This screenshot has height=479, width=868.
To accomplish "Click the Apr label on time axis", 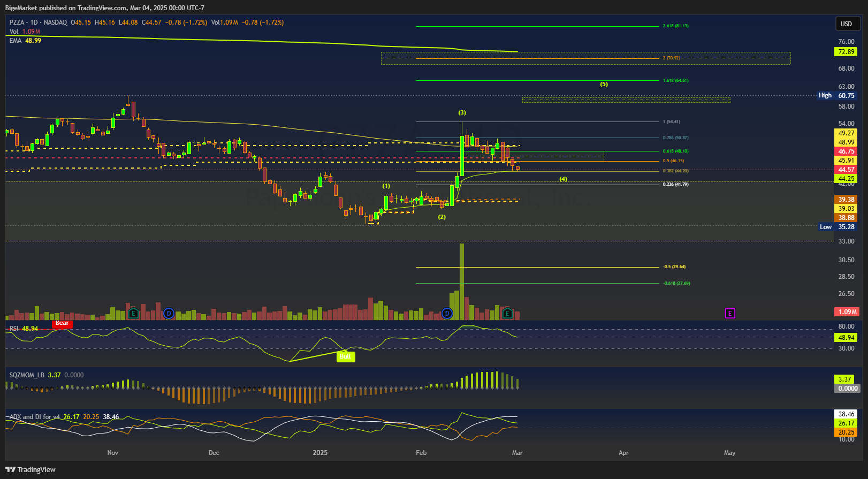I will [623, 453].
